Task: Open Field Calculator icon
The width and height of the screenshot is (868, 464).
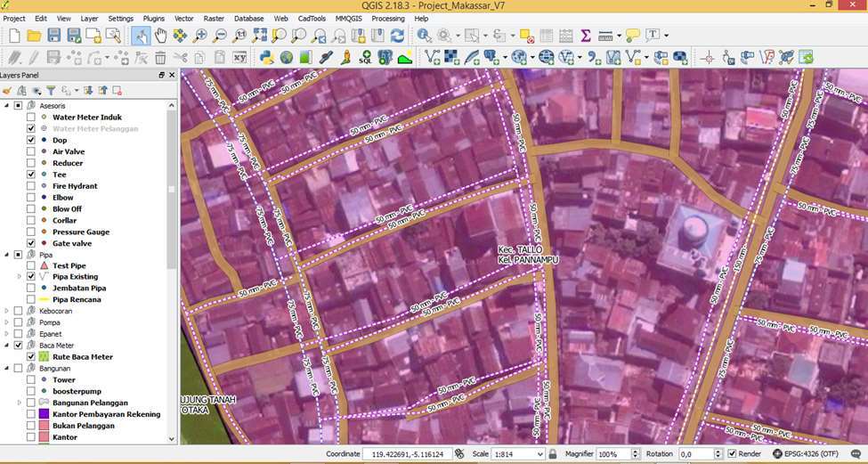Action: tap(565, 36)
